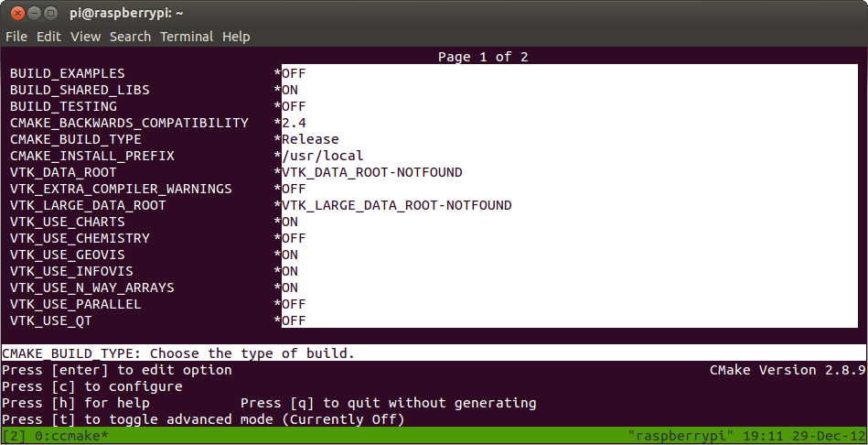
Task: Click the Release build type value
Action: click(x=311, y=140)
